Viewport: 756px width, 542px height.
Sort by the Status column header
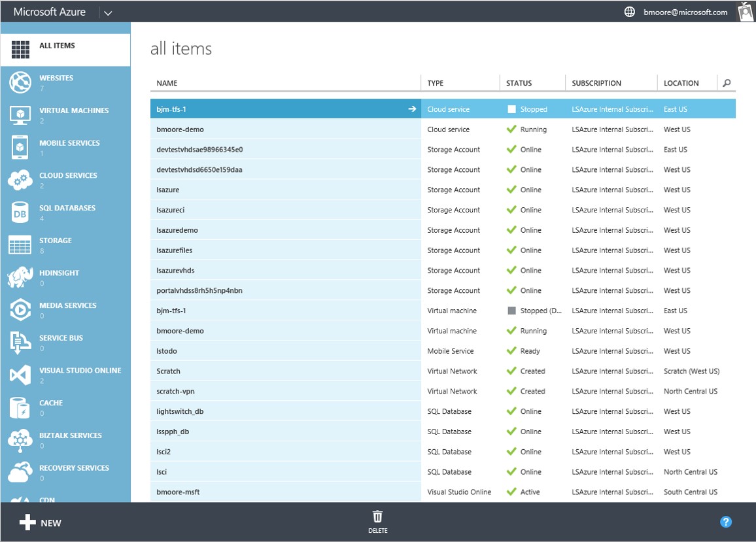coord(519,83)
